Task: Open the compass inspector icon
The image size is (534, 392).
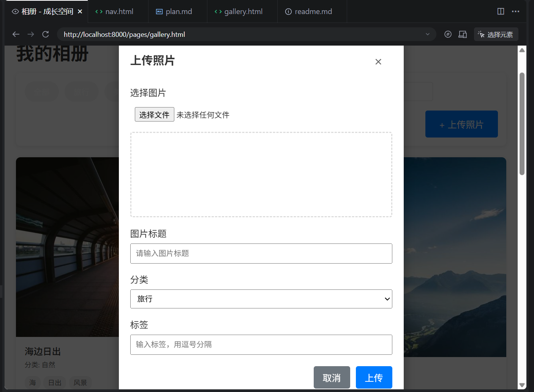Action: pos(448,34)
